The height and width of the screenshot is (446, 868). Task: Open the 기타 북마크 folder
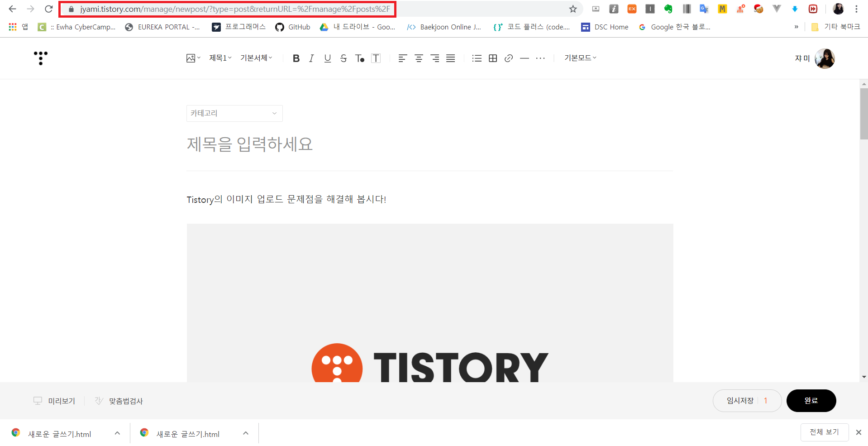(835, 27)
